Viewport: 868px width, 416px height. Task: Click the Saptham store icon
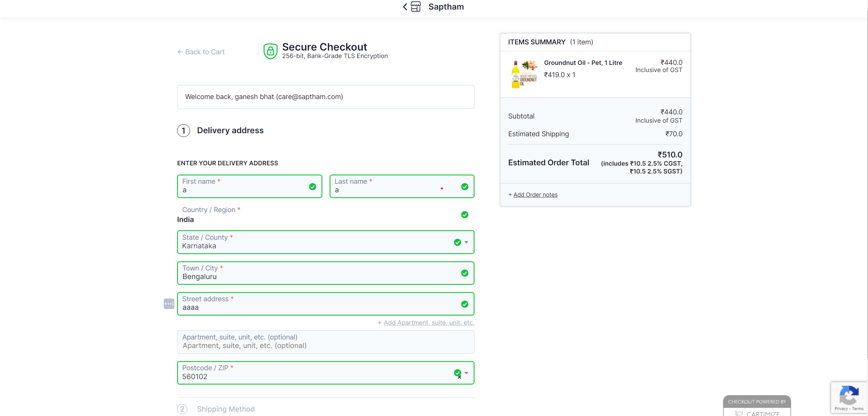[416, 7]
